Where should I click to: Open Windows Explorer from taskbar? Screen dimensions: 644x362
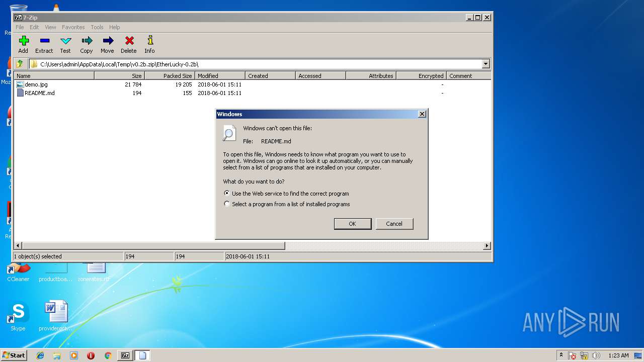[x=57, y=355]
